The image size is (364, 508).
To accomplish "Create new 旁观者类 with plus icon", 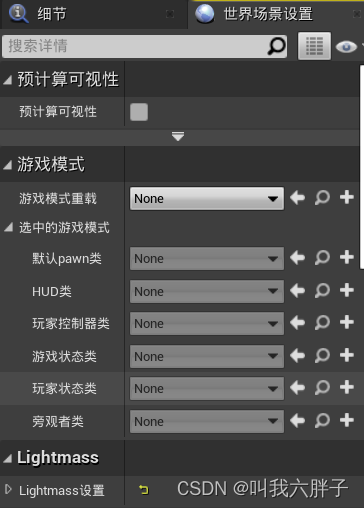I will tap(347, 420).
